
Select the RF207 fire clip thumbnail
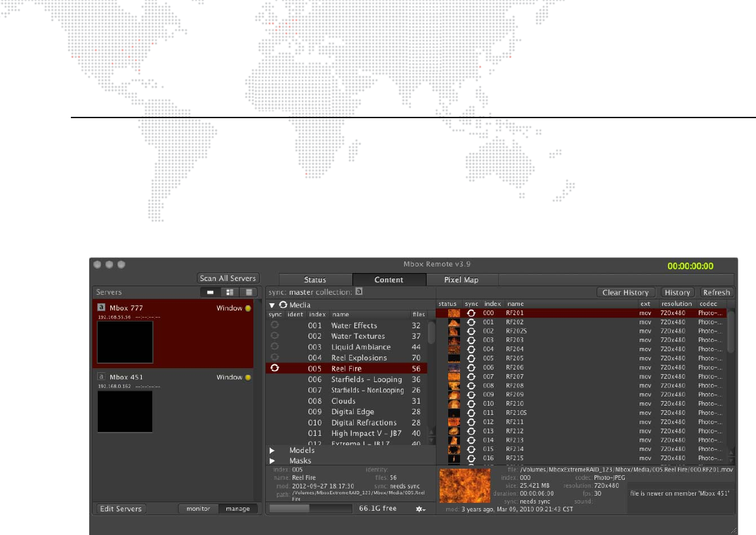453,377
